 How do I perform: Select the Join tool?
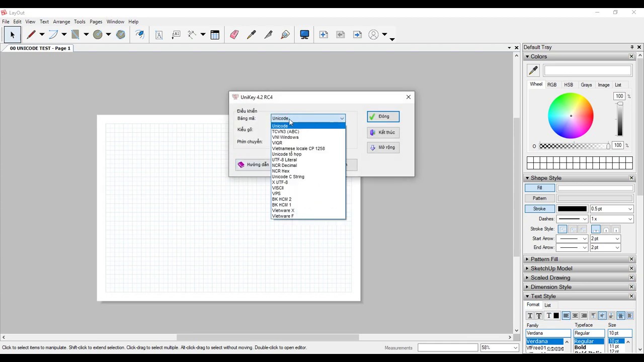click(x=285, y=35)
